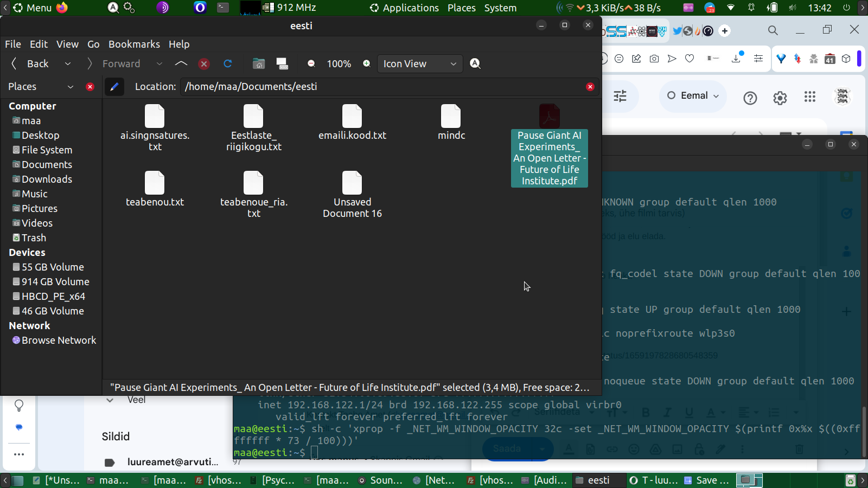The width and height of the screenshot is (868, 488).
Task: Open the Back history dropdown arrow
Action: (x=68, y=64)
